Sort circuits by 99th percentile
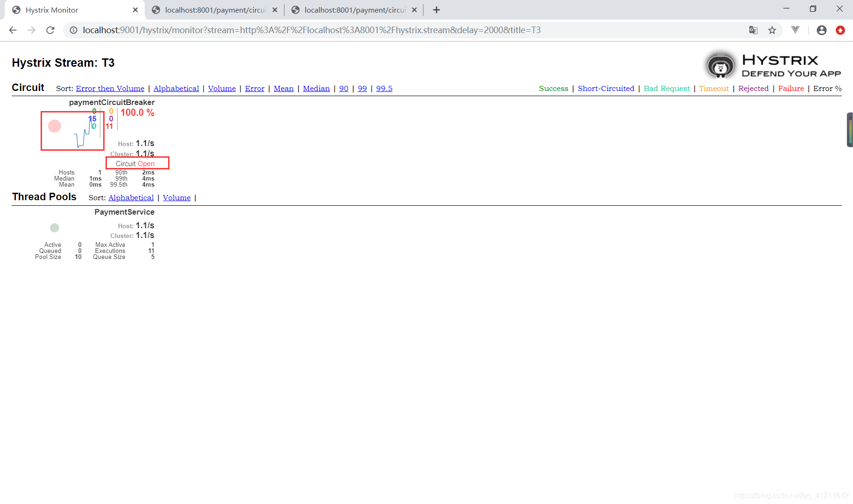The image size is (853, 504). coord(362,89)
